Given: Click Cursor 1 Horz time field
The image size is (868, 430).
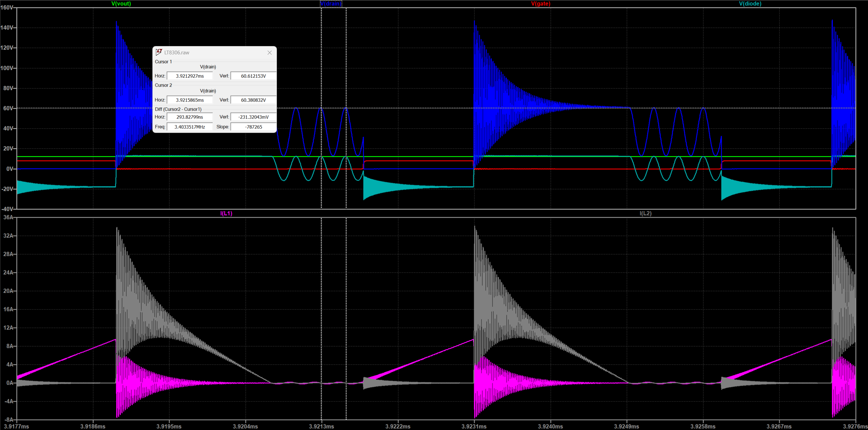Looking at the screenshot, I should [189, 76].
